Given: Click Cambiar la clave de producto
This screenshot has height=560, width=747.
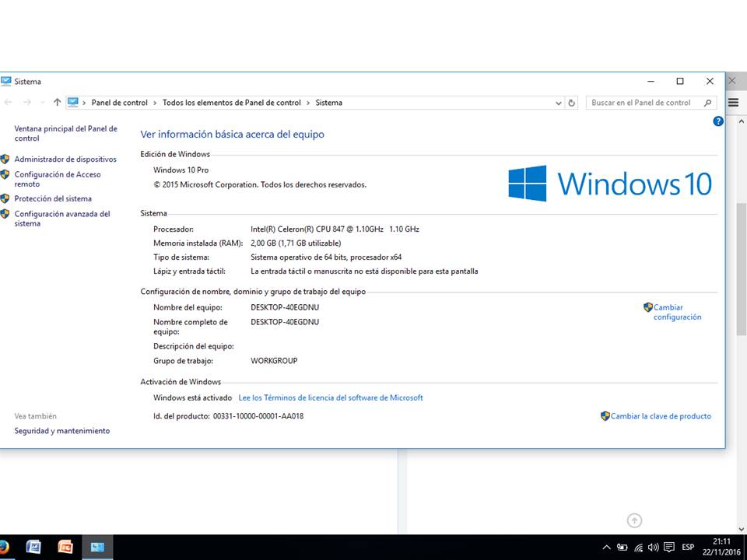Looking at the screenshot, I should pos(661,416).
